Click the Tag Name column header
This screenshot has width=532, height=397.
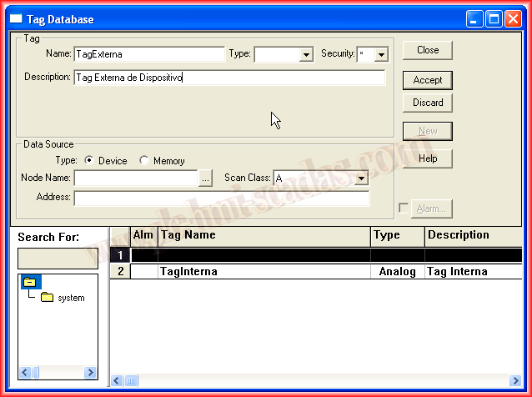tap(263, 236)
